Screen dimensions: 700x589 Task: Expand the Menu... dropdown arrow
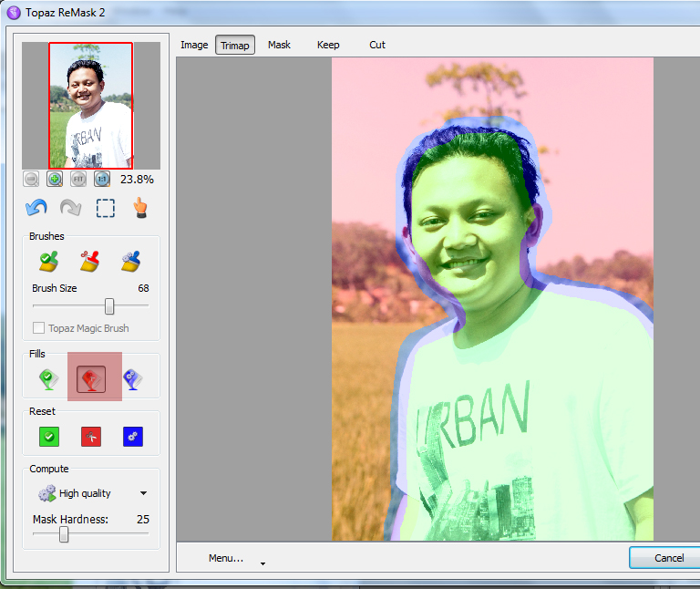tap(262, 564)
